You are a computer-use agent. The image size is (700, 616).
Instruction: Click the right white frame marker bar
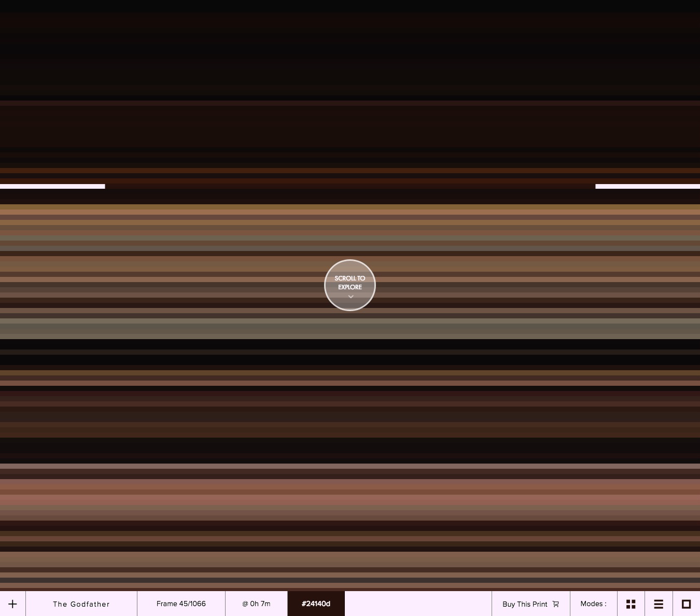(648, 186)
